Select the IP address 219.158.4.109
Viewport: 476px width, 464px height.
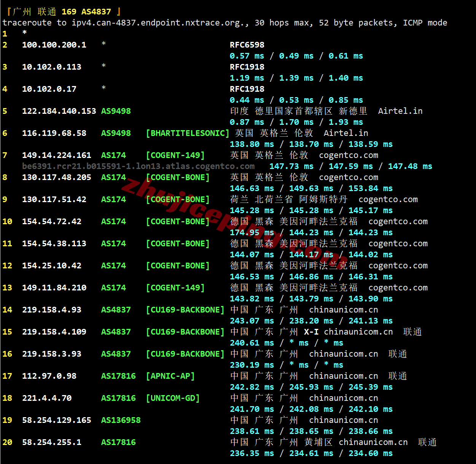[54, 332]
